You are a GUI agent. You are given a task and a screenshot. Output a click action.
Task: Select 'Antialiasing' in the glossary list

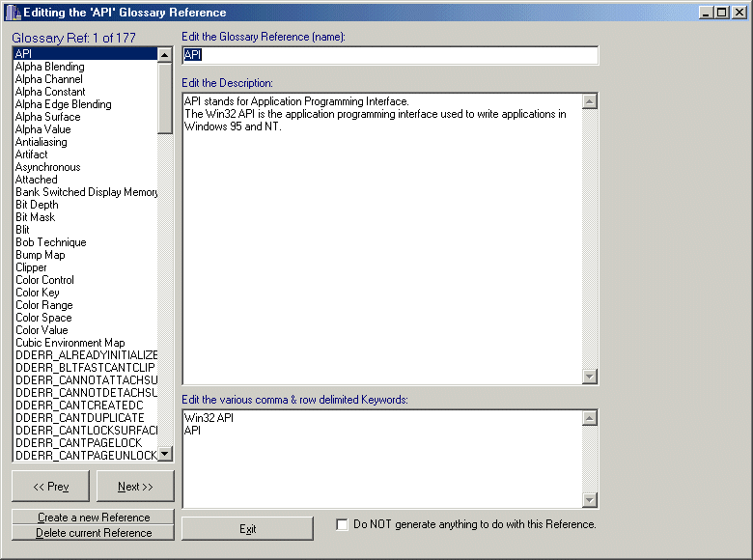click(x=42, y=142)
